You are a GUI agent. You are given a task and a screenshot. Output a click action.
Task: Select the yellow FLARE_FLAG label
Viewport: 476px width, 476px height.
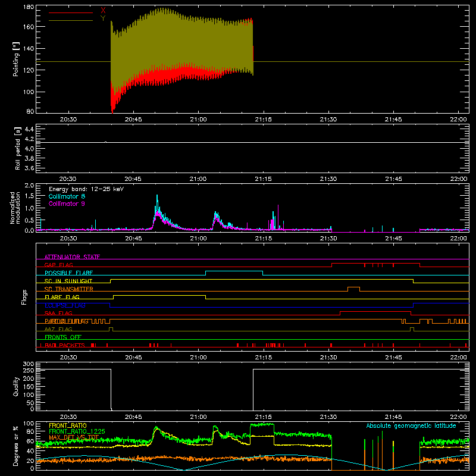(x=62, y=297)
